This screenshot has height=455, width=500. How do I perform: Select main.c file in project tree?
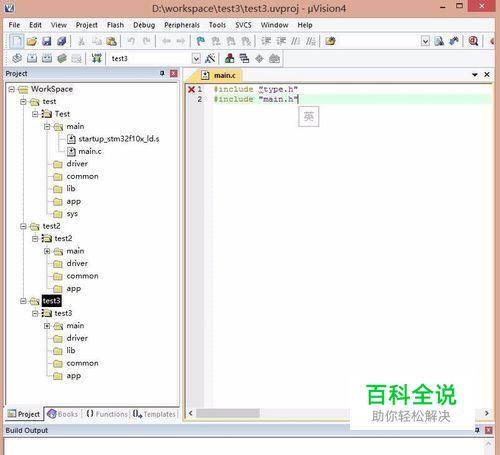(x=90, y=152)
